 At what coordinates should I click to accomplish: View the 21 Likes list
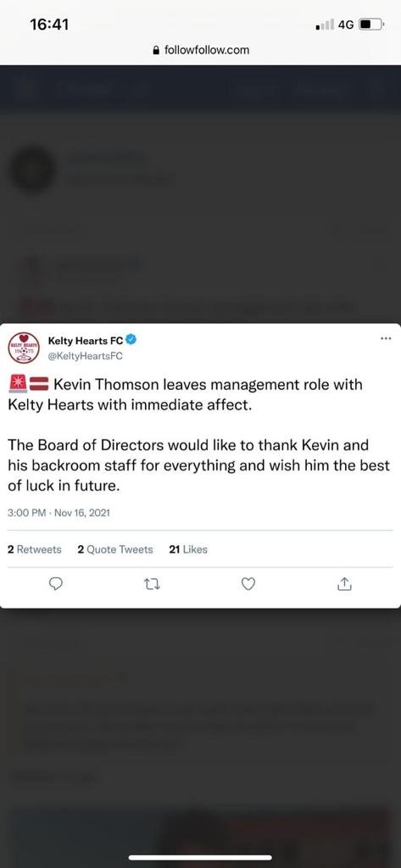pos(187,549)
